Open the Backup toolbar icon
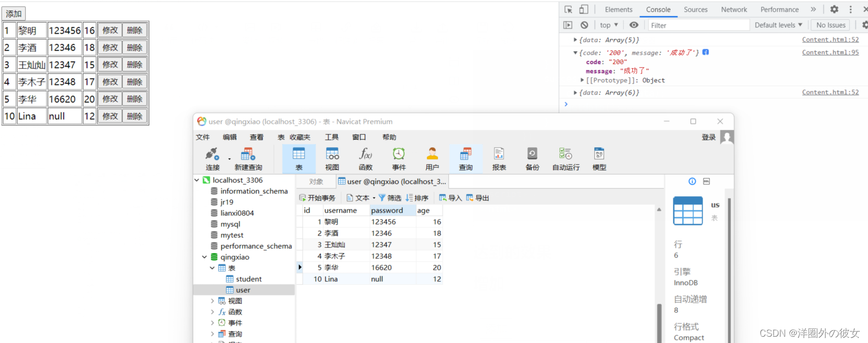Image resolution: width=868 pixels, height=343 pixels. click(532, 159)
